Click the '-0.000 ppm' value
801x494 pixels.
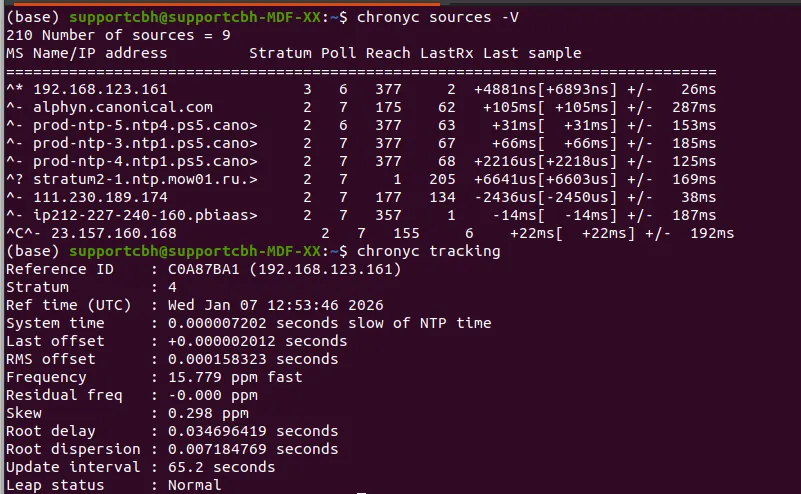(213, 395)
